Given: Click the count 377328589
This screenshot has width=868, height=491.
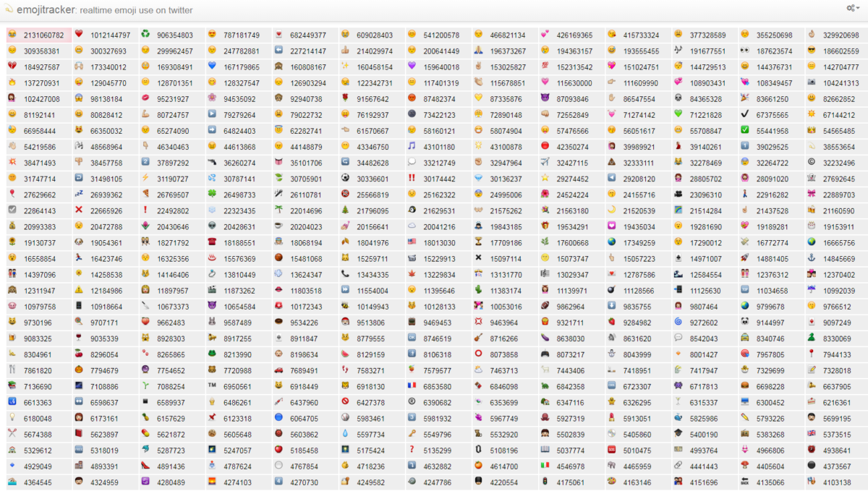Looking at the screenshot, I should pos(707,35).
